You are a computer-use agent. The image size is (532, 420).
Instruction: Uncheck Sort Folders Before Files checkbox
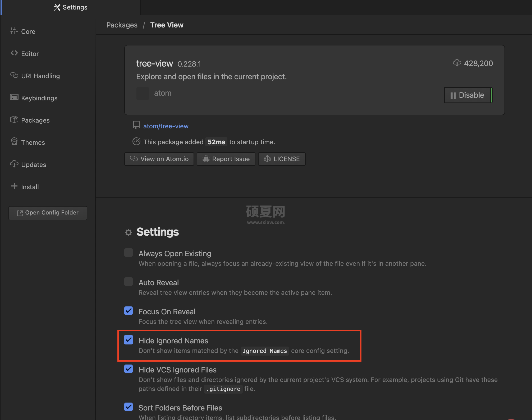pos(129,407)
